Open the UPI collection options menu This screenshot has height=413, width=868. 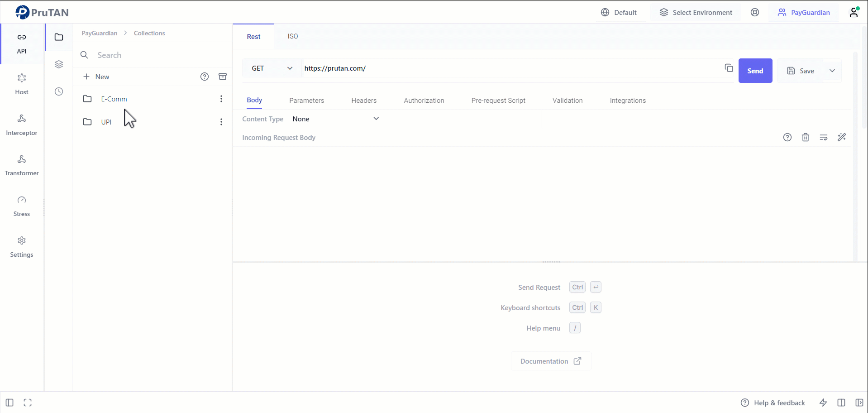pos(221,122)
